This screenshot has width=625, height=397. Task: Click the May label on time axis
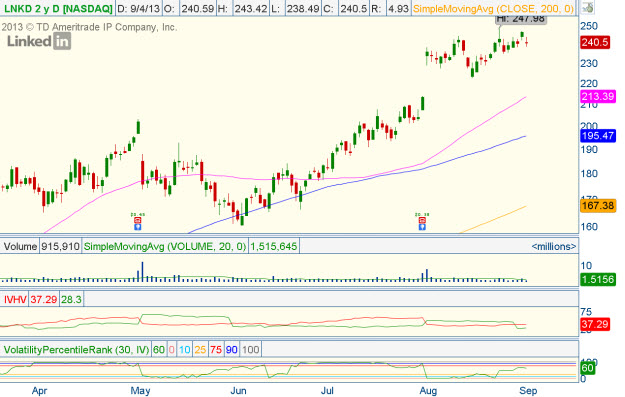tap(140, 391)
